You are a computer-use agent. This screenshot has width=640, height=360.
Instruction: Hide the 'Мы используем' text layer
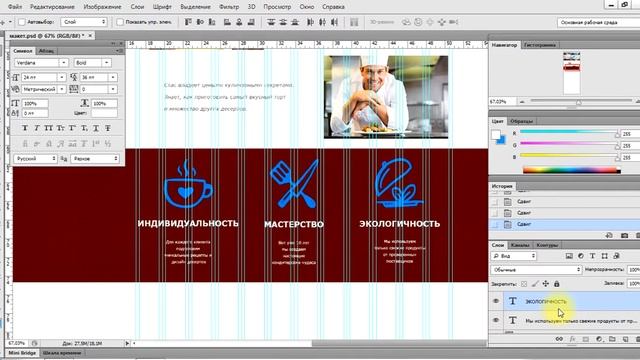[496, 320]
